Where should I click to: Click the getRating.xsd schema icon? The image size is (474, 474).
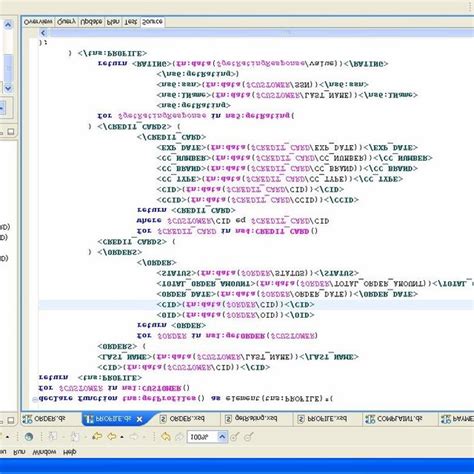tap(228, 419)
